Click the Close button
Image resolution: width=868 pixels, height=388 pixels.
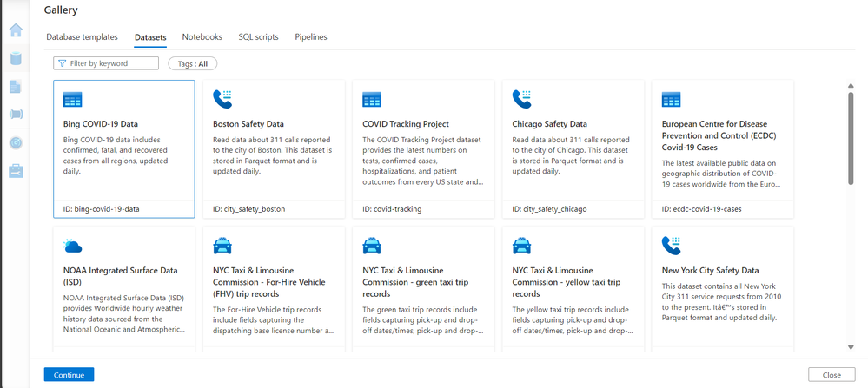pos(832,375)
